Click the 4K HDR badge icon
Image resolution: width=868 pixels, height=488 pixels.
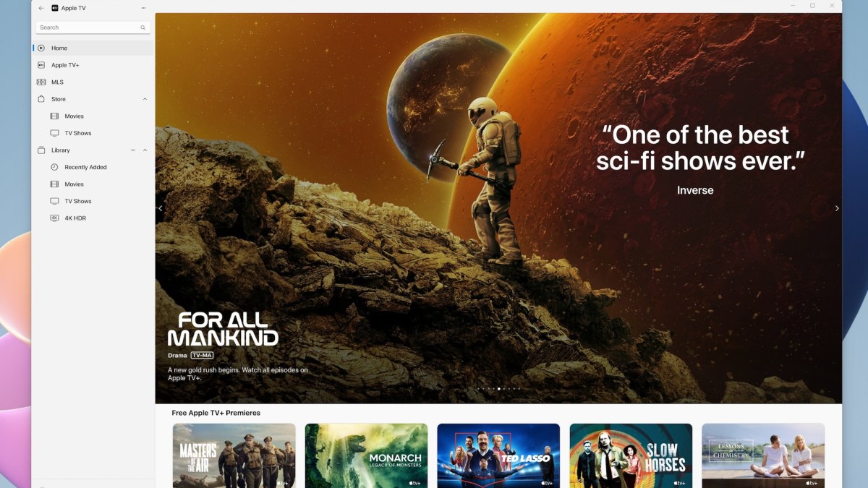54,218
